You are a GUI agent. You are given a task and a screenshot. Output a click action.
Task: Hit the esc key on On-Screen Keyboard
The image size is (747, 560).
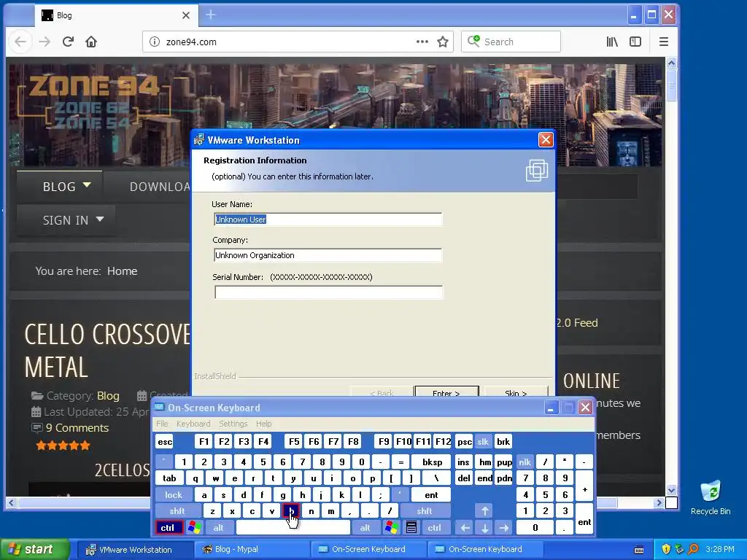coord(165,442)
